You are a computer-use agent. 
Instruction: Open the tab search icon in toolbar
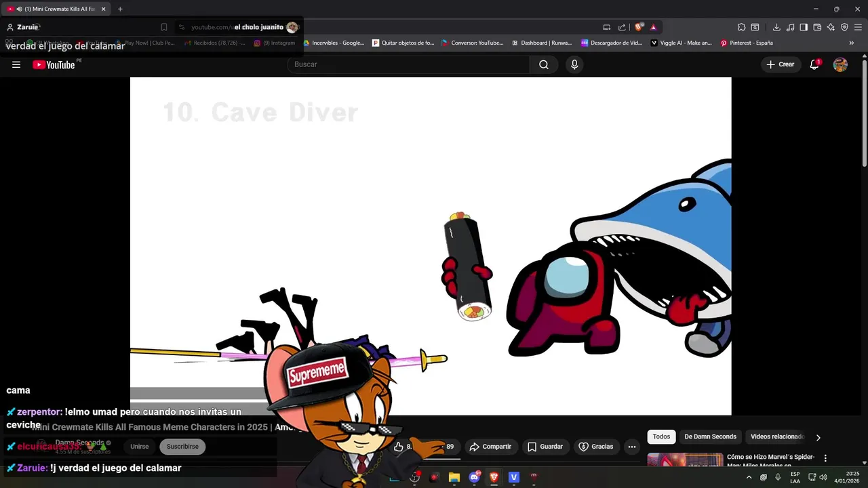tap(755, 27)
